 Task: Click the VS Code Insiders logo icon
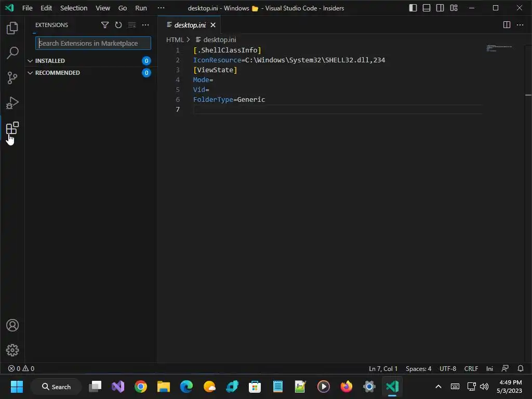(9, 8)
